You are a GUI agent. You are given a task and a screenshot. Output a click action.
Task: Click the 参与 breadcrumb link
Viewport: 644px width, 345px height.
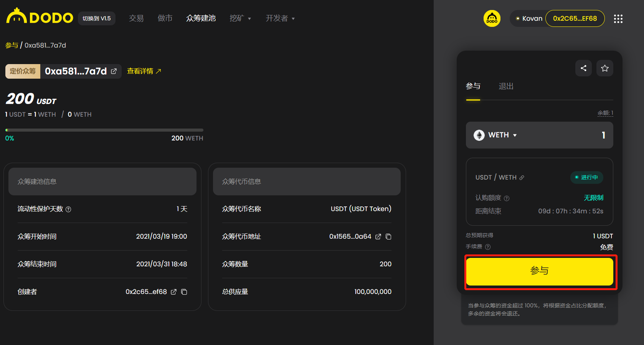(12, 45)
